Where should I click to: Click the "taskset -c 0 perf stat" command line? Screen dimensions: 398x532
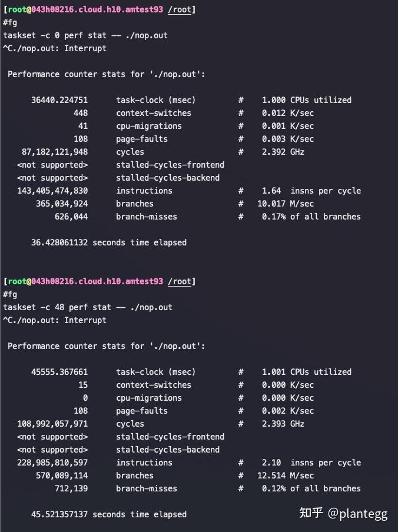click(x=85, y=35)
